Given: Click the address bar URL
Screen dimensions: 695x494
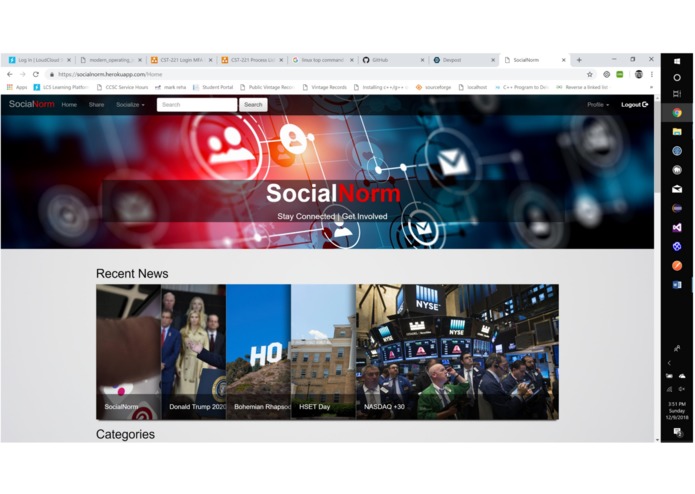Looking at the screenshot, I should pyautogui.click(x=110, y=74).
